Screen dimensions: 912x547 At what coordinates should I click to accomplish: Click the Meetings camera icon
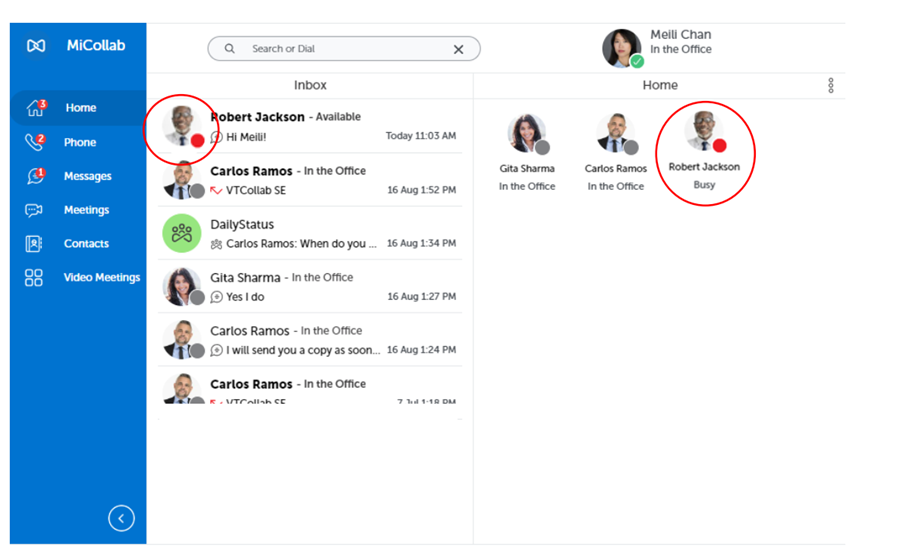(34, 210)
